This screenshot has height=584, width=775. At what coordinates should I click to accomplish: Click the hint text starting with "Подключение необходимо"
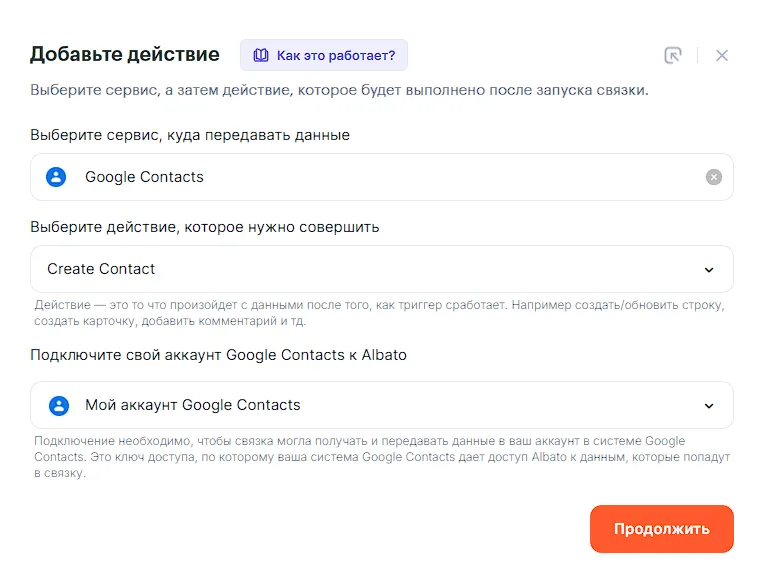(380, 457)
